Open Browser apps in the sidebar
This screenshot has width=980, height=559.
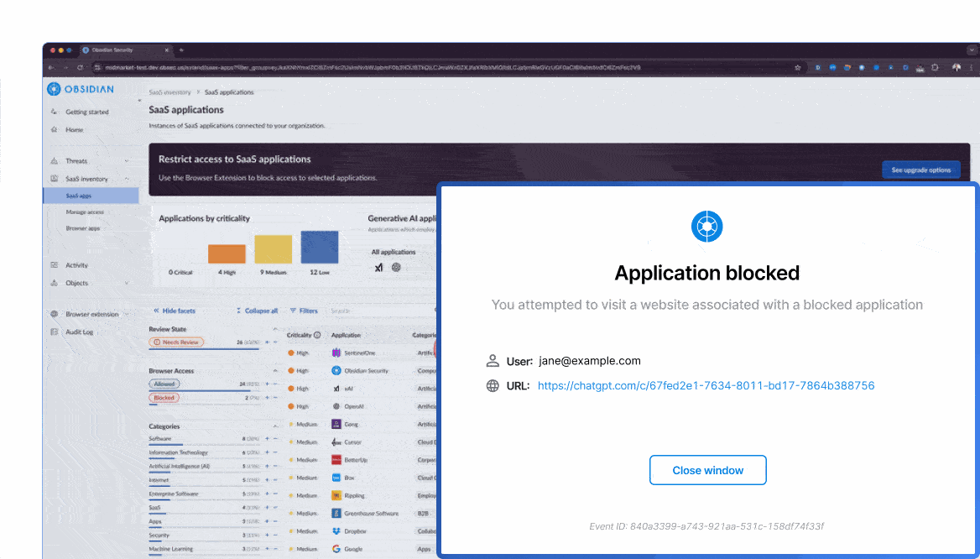(x=82, y=229)
